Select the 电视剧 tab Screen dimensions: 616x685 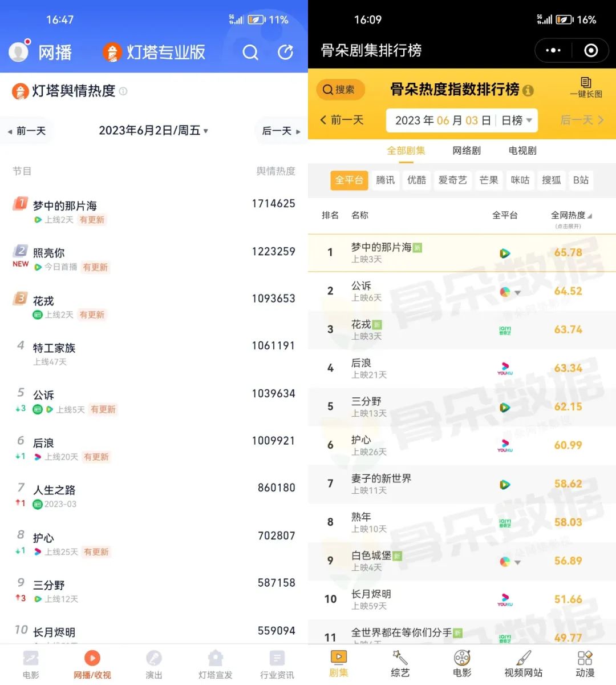pyautogui.click(x=524, y=150)
